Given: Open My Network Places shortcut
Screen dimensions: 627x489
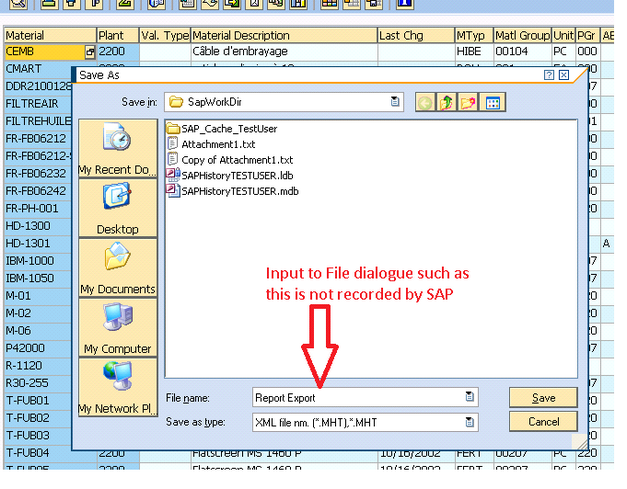Looking at the screenshot, I should 118,388.
